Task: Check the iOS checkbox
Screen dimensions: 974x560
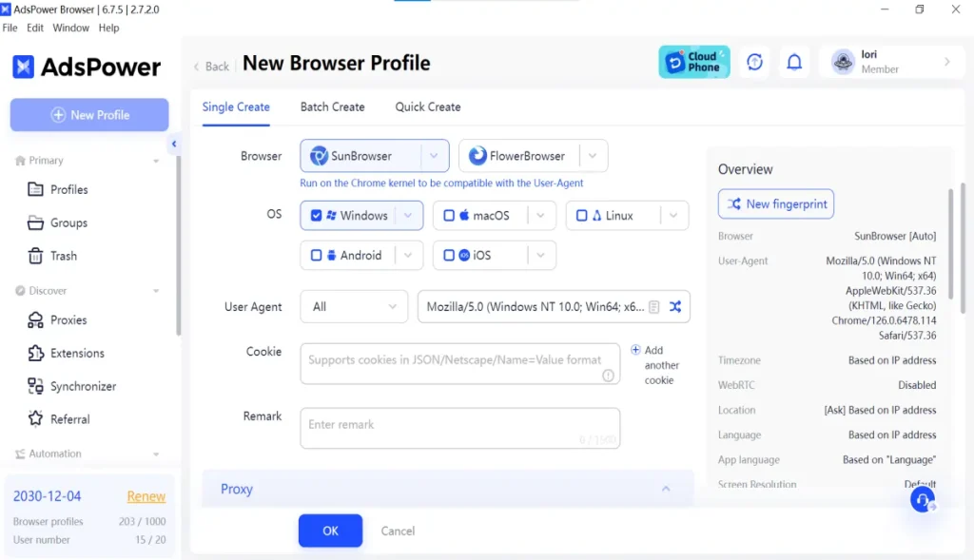Action: tap(449, 255)
